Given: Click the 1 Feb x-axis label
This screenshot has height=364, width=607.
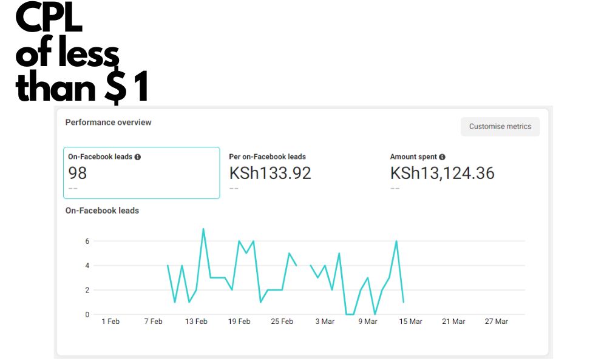Looking at the screenshot, I should click(x=110, y=322).
